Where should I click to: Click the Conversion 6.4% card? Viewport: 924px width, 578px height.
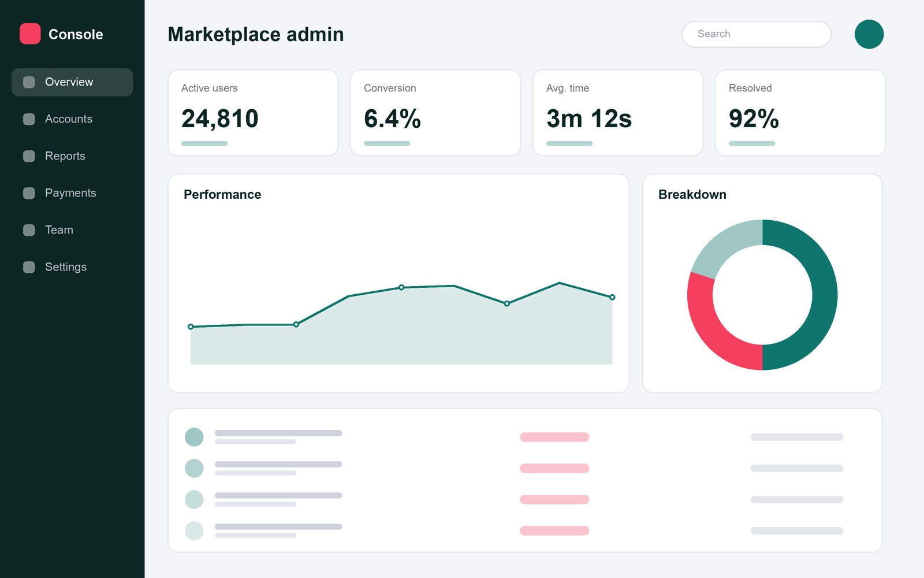pos(435,113)
